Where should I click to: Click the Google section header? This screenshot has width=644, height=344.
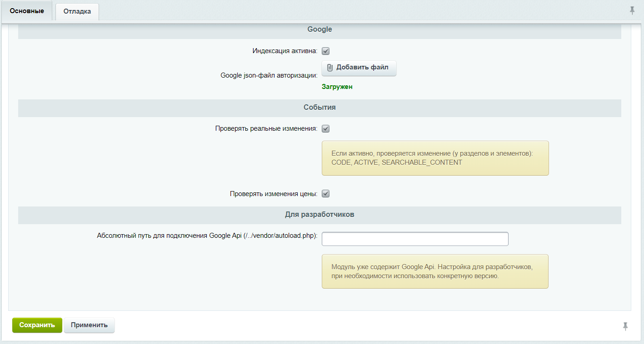point(320,29)
